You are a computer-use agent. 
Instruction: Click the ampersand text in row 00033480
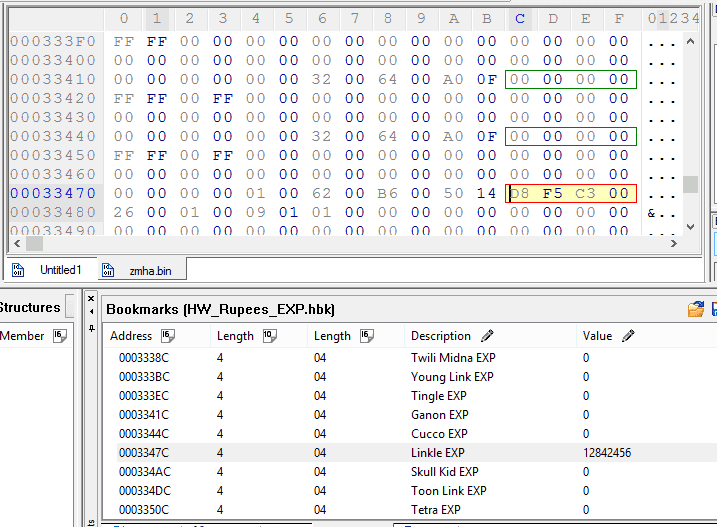coord(652,213)
